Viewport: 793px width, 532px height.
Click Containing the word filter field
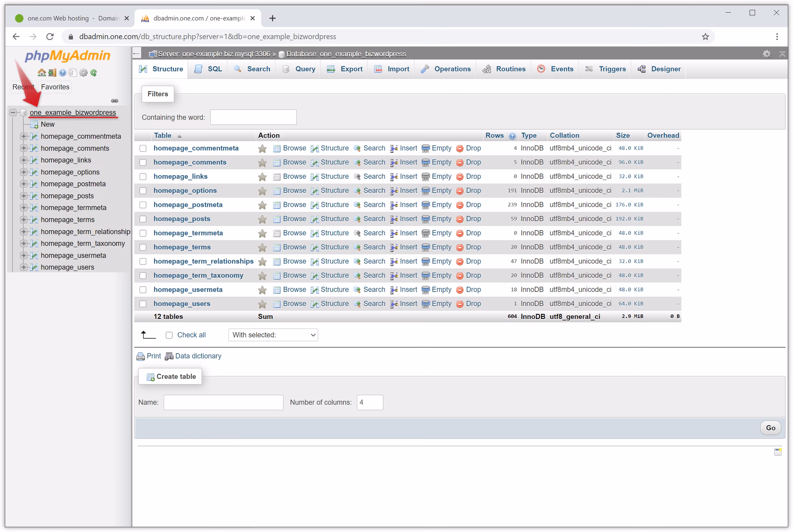[253, 117]
